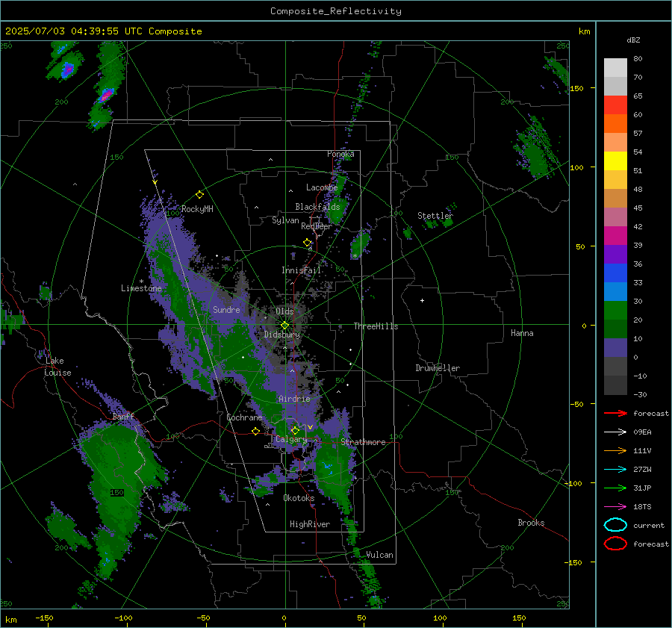Click the RockyMH station label

click(x=197, y=209)
